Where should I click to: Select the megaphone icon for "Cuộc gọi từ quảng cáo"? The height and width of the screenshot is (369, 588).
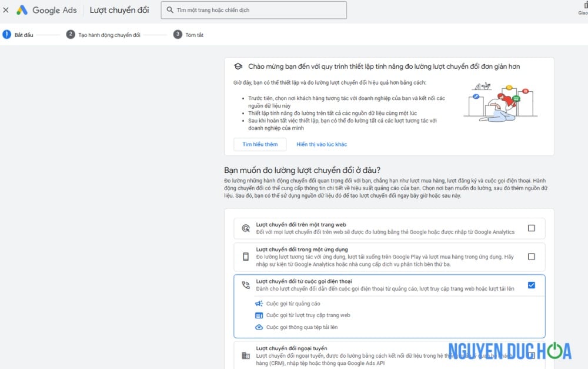coord(260,304)
